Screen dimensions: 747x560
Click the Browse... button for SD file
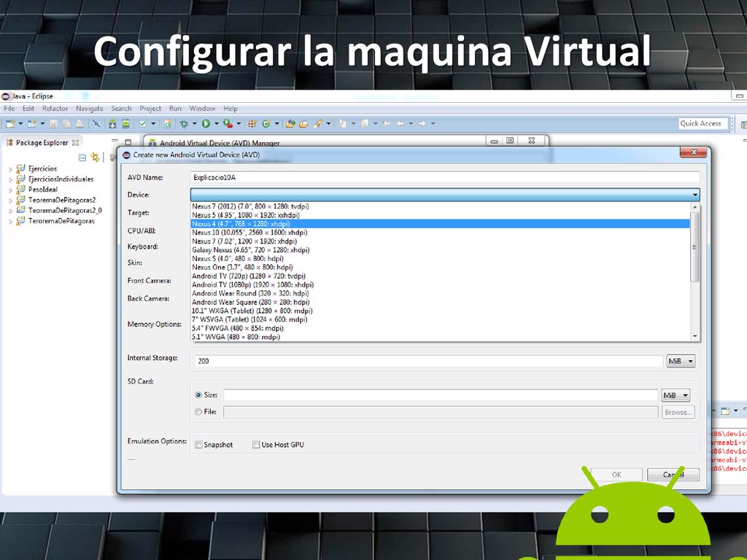pos(678,412)
